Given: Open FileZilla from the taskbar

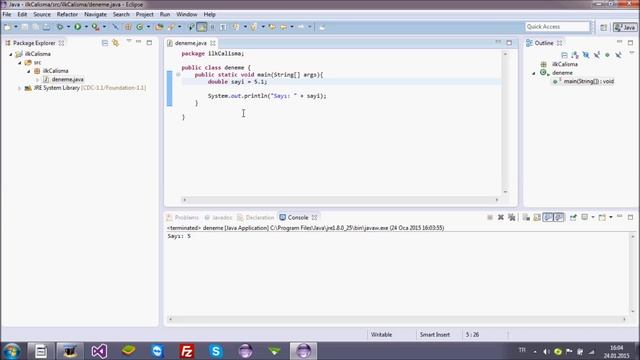Looking at the screenshot, I should pos(187,351).
